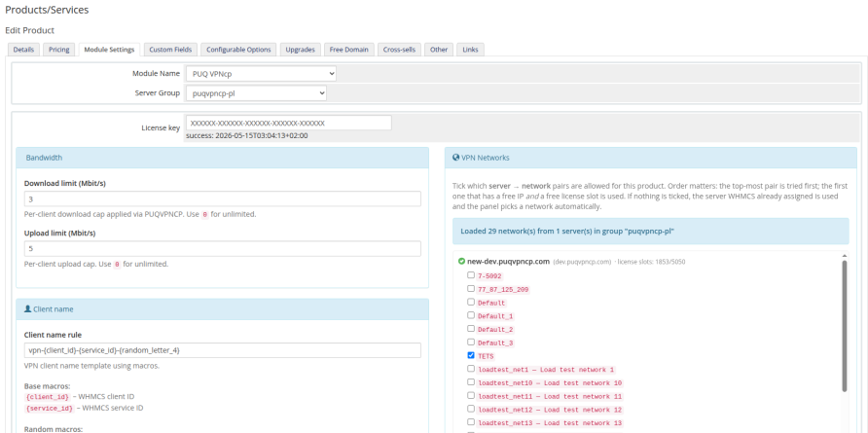This screenshot has width=868, height=433.
Task: Check the loadtest_net11 checkbox
Action: point(471,396)
